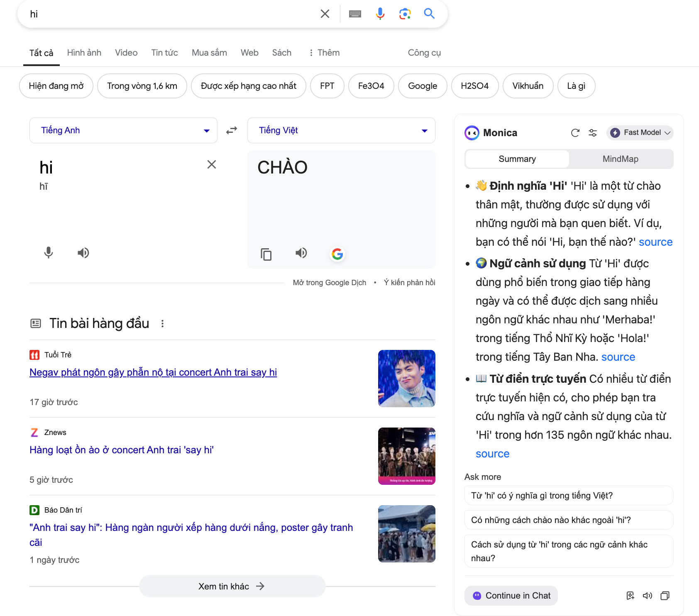Listen to the translated word CHÀO
This screenshot has height=616, width=699.
tap(301, 252)
